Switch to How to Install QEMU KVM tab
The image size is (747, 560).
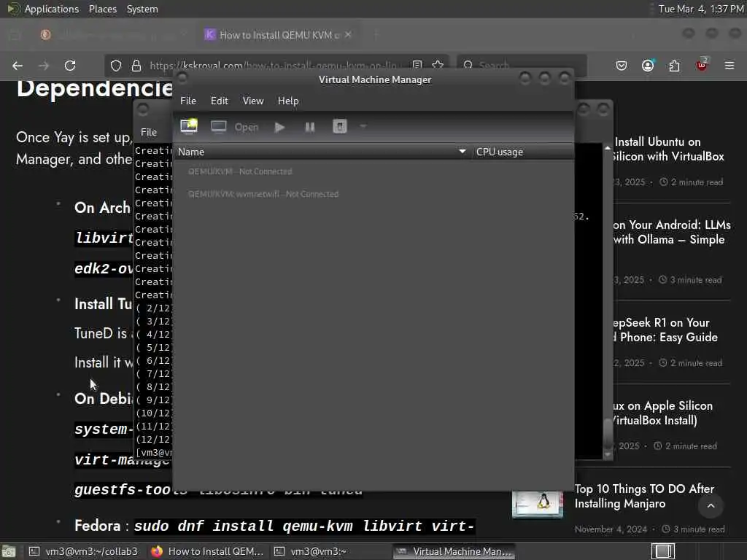pos(278,35)
